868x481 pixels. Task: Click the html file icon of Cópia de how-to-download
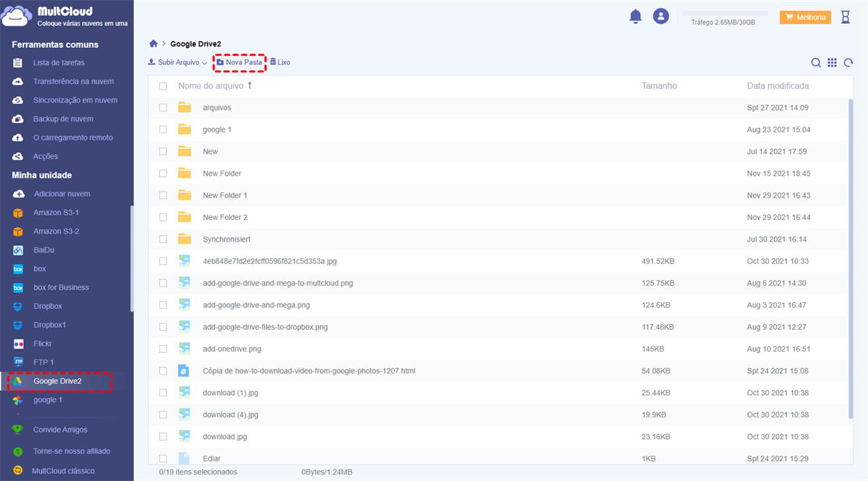(x=184, y=370)
